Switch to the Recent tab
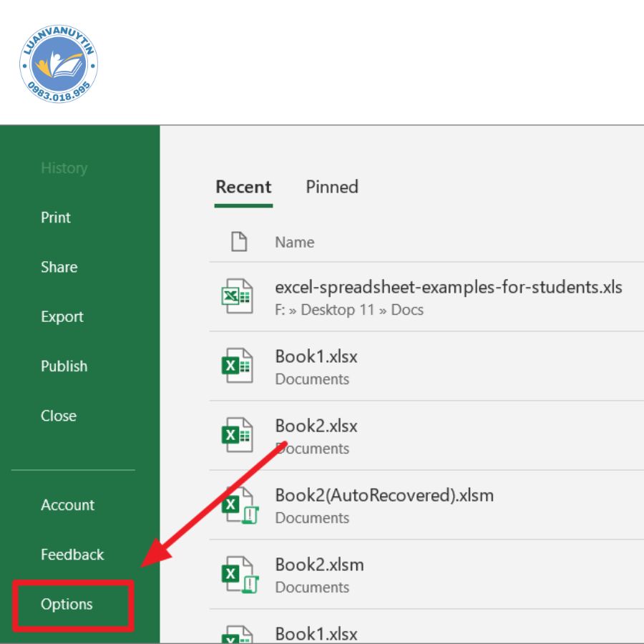 click(x=243, y=187)
